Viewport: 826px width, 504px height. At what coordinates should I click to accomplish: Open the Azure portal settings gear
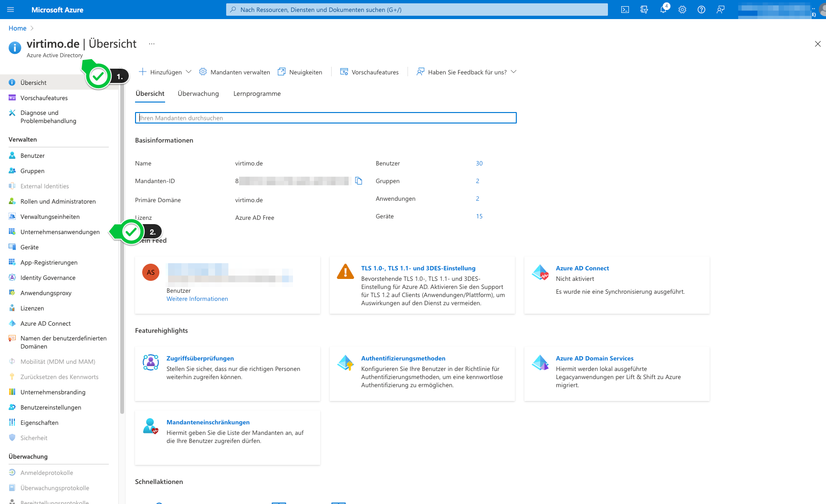pyautogui.click(x=682, y=10)
